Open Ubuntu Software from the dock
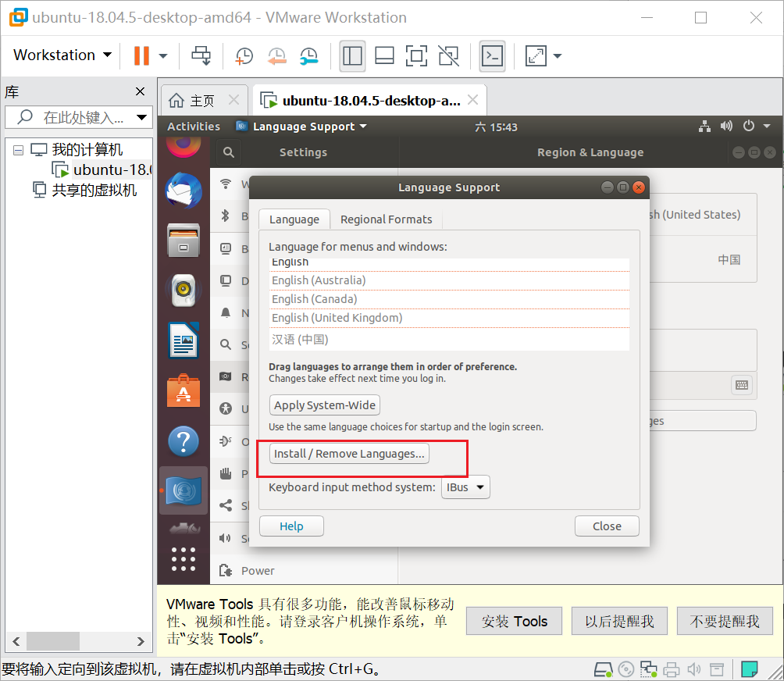The height and width of the screenshot is (681, 784). [184, 390]
